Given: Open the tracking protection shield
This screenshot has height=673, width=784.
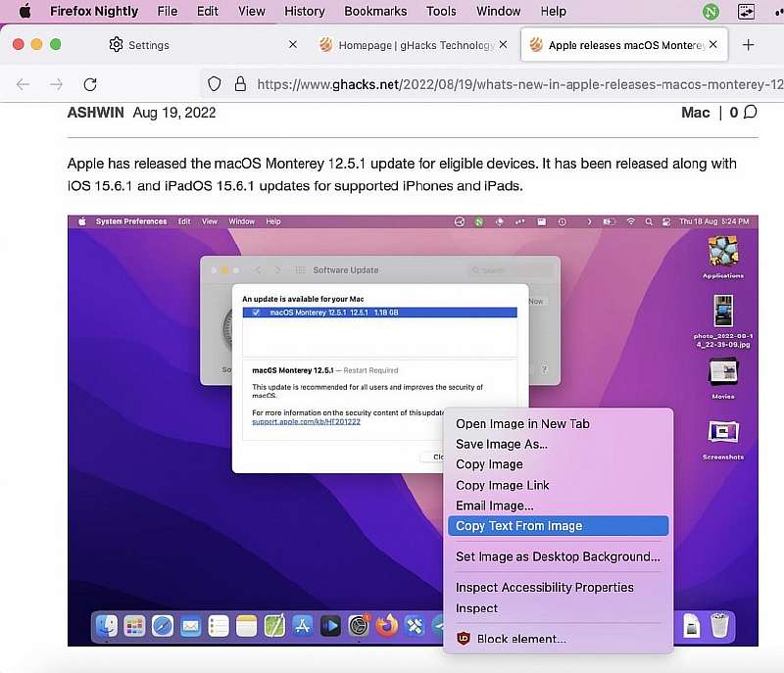Looking at the screenshot, I should pyautogui.click(x=215, y=84).
